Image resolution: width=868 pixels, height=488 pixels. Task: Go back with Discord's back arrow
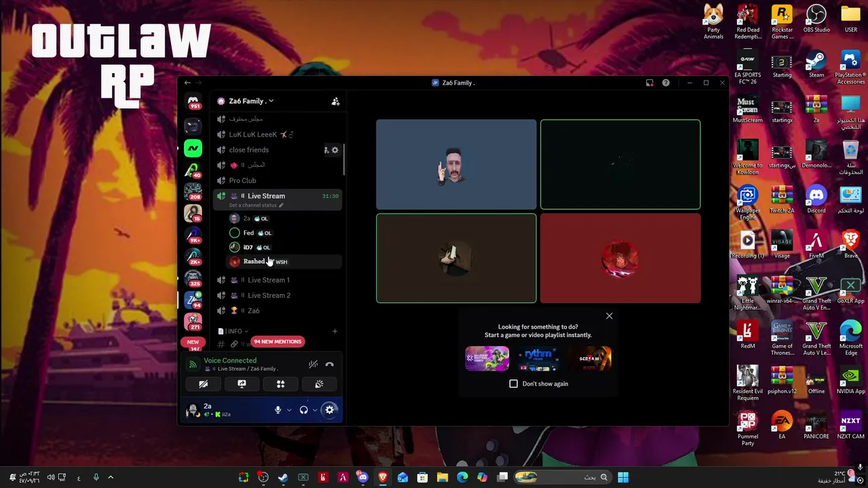tap(187, 83)
